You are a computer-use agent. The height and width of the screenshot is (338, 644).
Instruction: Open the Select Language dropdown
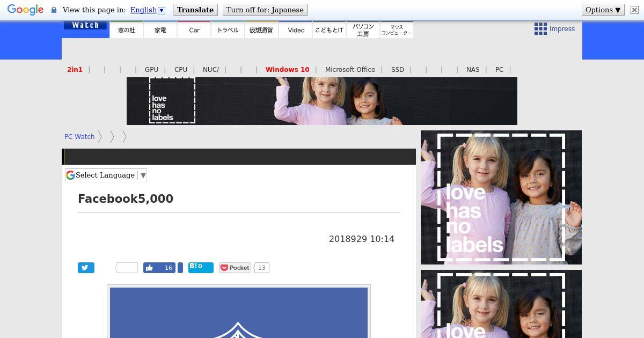coord(106,175)
